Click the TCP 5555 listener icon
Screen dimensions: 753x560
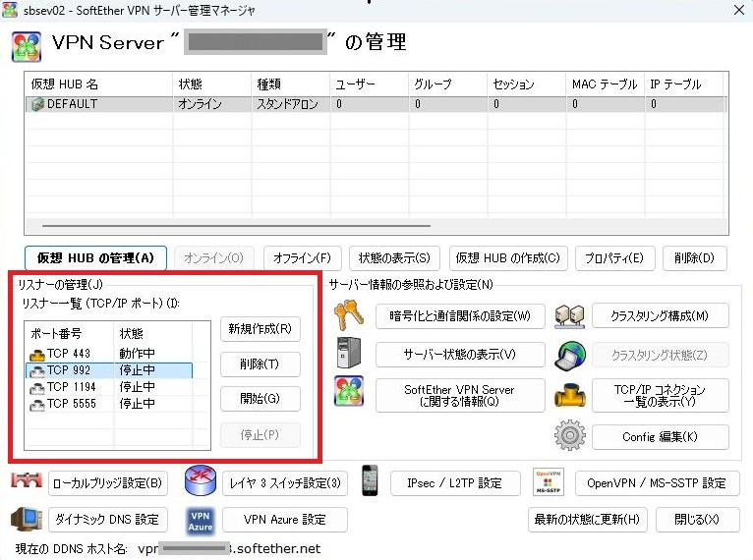[x=37, y=405]
